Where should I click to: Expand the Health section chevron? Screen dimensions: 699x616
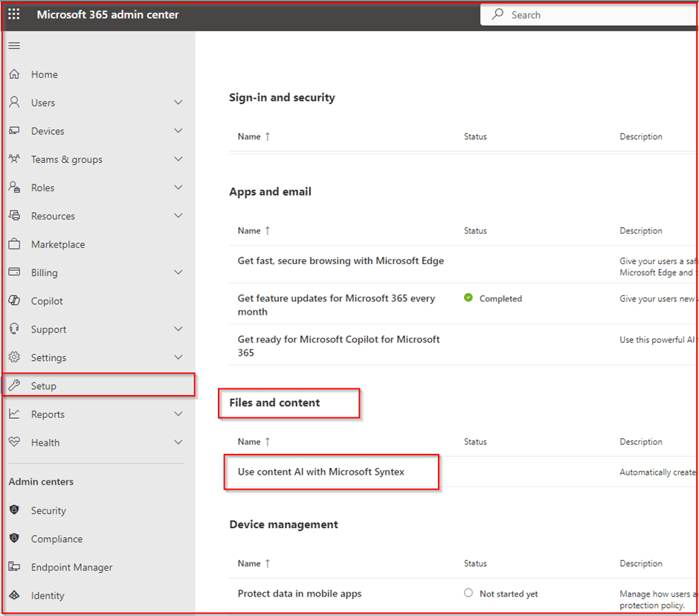[178, 443]
